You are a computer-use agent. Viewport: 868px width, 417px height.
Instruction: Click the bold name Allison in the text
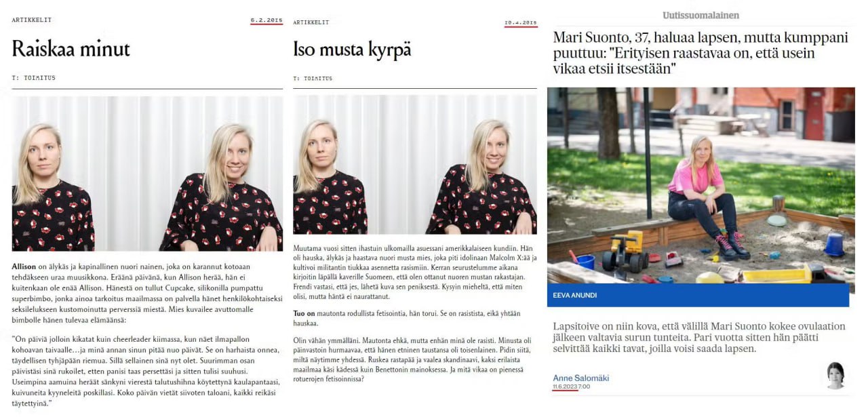coord(24,267)
